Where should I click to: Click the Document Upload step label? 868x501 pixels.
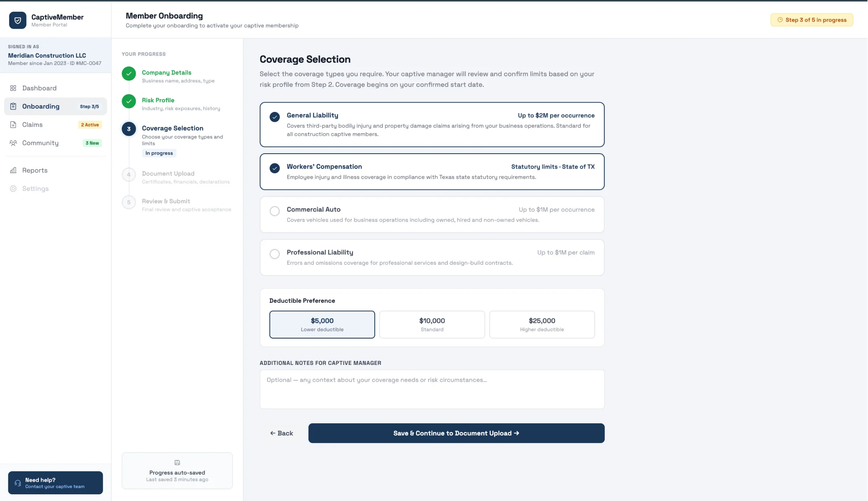pyautogui.click(x=168, y=174)
